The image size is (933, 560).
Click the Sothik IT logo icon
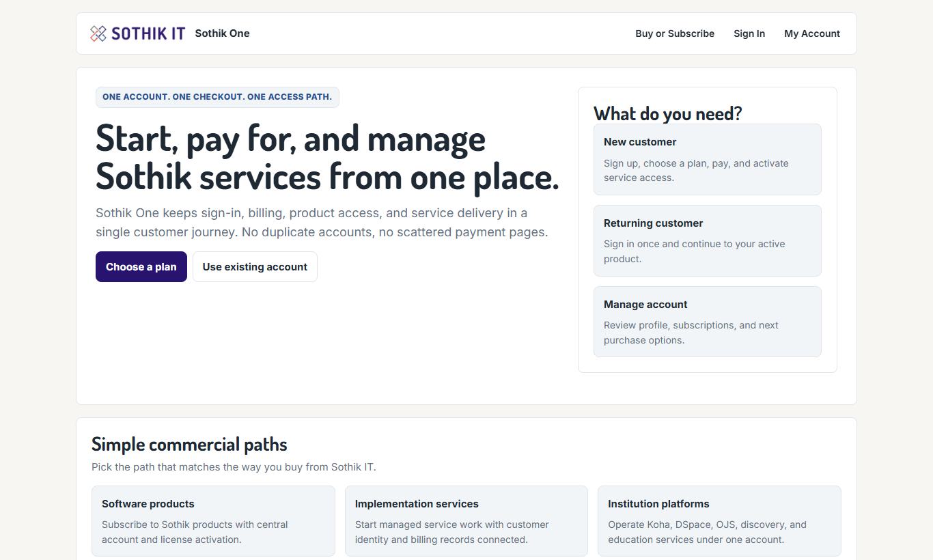98,33
